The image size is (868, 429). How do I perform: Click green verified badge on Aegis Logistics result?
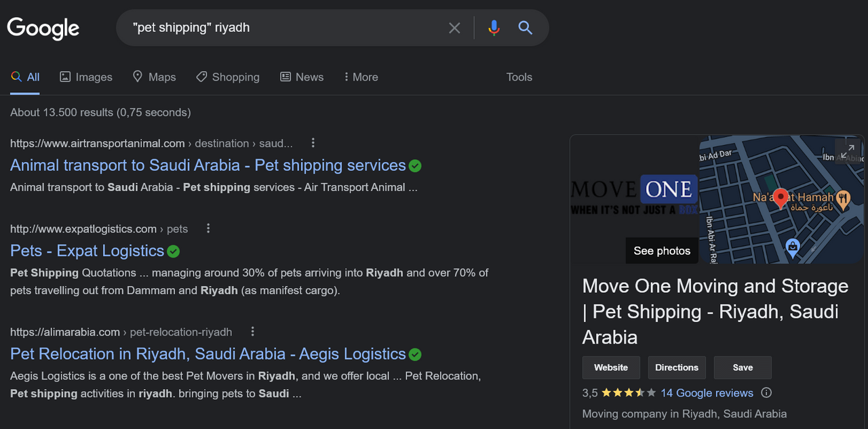(415, 354)
